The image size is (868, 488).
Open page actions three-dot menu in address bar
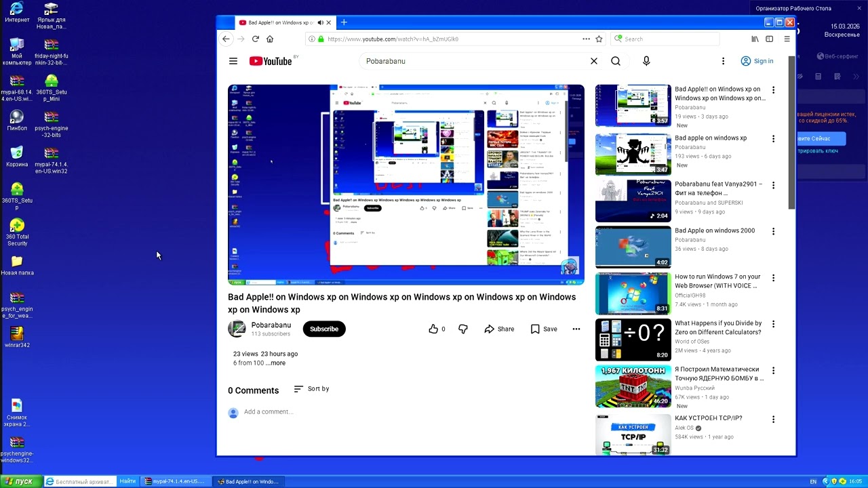click(x=586, y=39)
